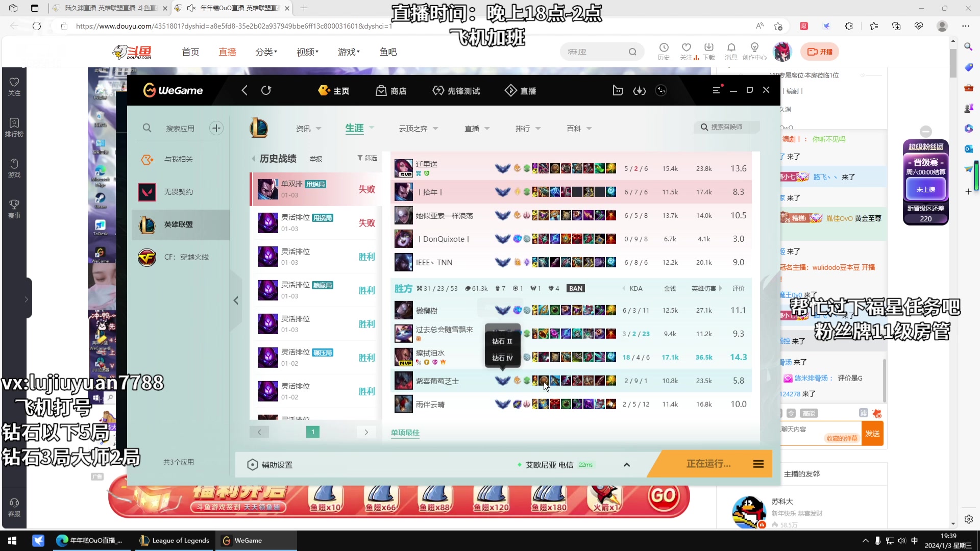Click BAN label in winner header
This screenshot has height=551, width=980.
pyautogui.click(x=576, y=289)
